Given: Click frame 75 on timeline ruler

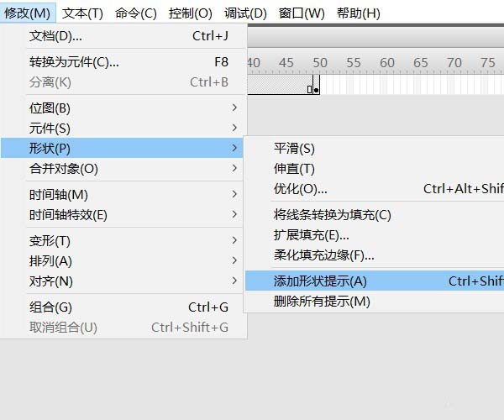Looking at the screenshot, I should point(487,63).
